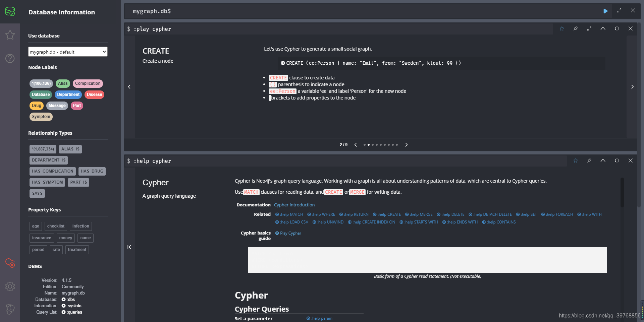644x322 pixels.
Task: Open the :help DETACH DELETE link
Action: click(x=490, y=214)
